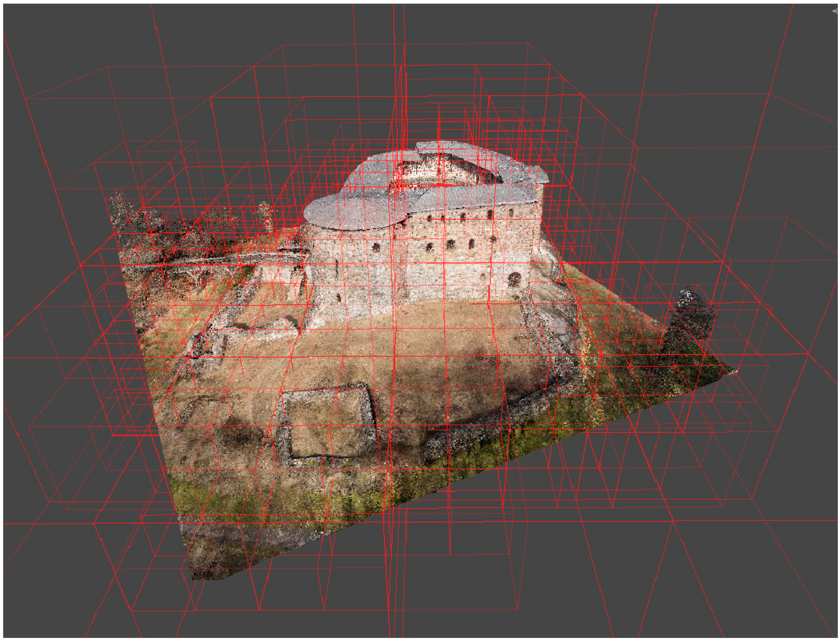Click the upper row of castle windows

(x=463, y=217)
